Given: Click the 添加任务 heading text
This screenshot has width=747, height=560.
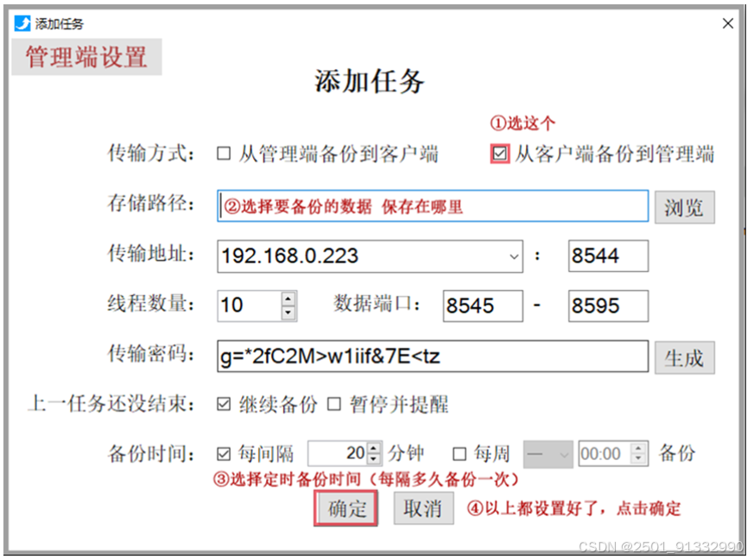Looking at the screenshot, I should [x=370, y=81].
